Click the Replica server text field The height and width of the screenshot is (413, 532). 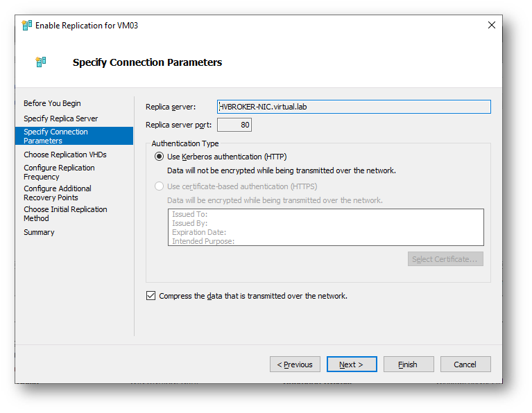point(354,107)
